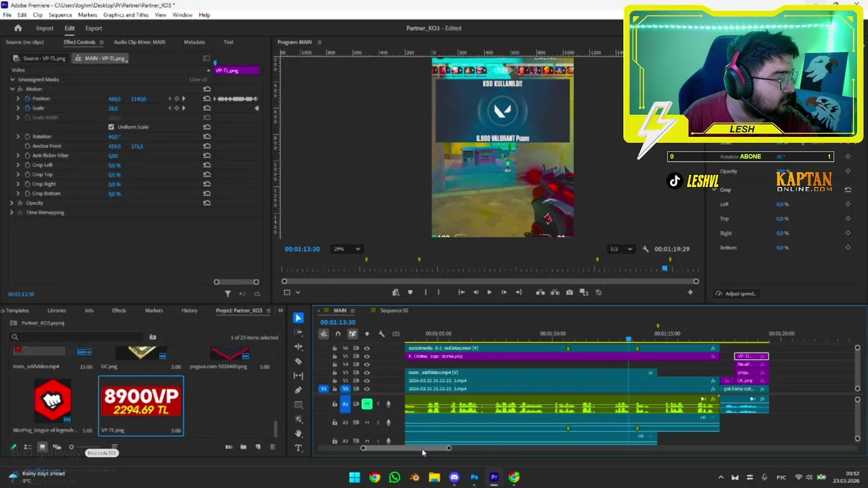Unmute the A1 audio track
This screenshot has height=488, width=868.
(x=367, y=404)
